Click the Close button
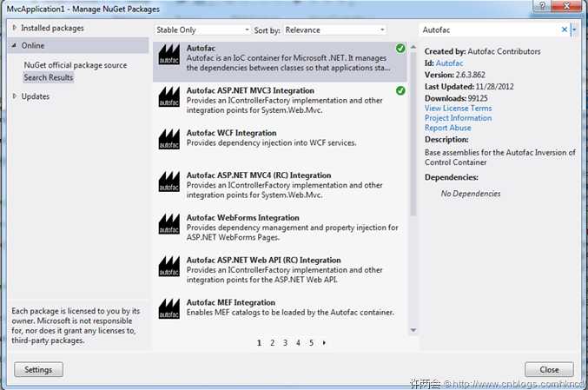The height and width of the screenshot is (390, 588). pyautogui.click(x=549, y=370)
